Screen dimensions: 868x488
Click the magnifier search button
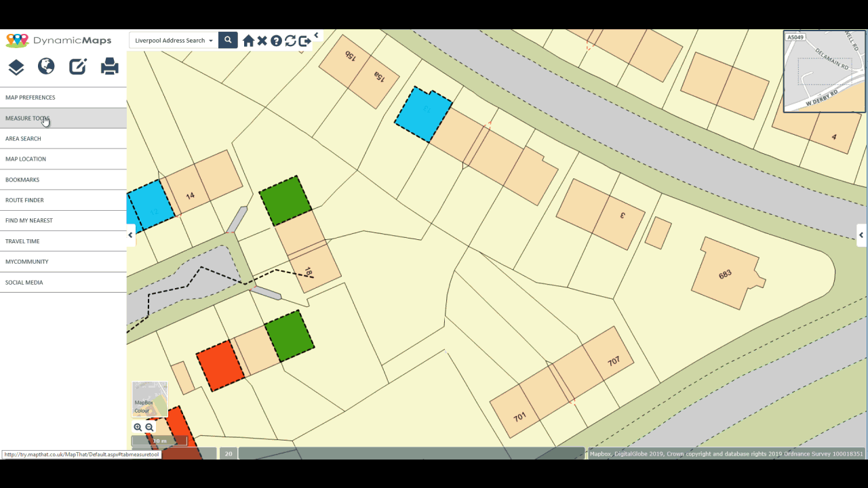(x=228, y=40)
